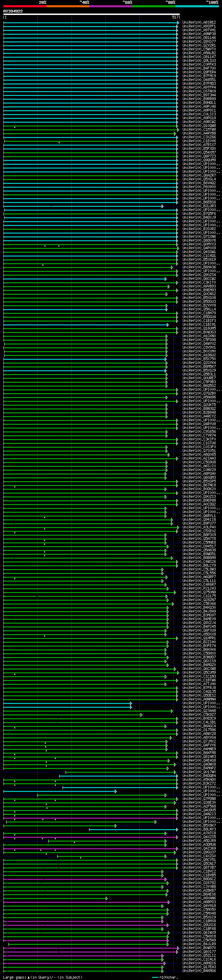Screen dimensions: 222x980
Task: Select the AV394922 query name label
Action: 13,11
